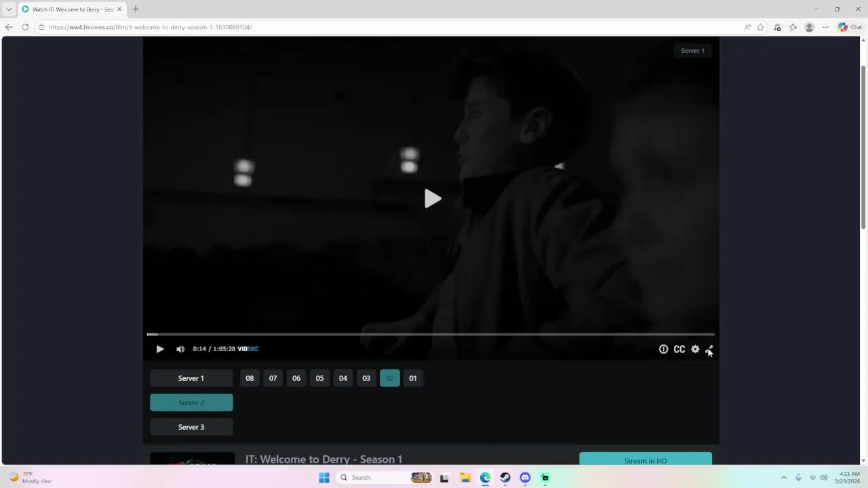Switch to Server 3
868x488 pixels.
[191, 427]
